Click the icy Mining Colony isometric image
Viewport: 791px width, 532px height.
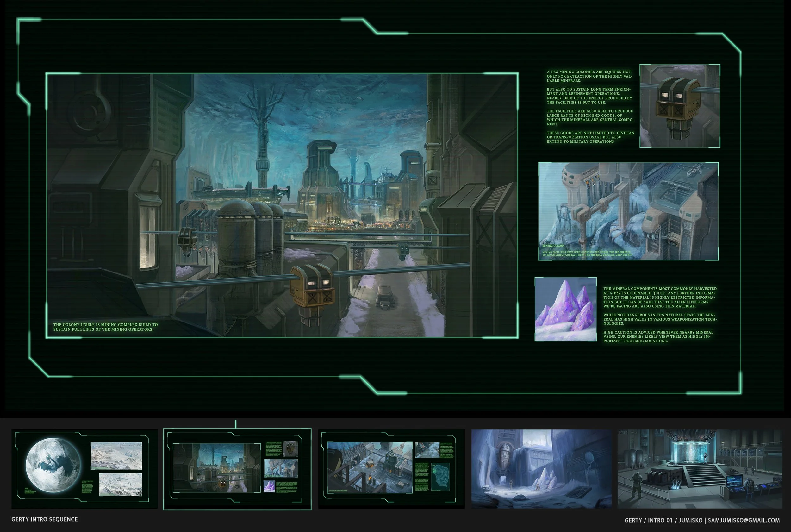pyautogui.click(x=628, y=211)
